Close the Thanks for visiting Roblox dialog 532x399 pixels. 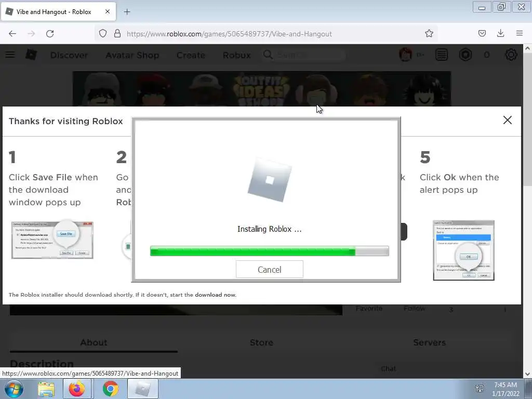[x=507, y=120]
